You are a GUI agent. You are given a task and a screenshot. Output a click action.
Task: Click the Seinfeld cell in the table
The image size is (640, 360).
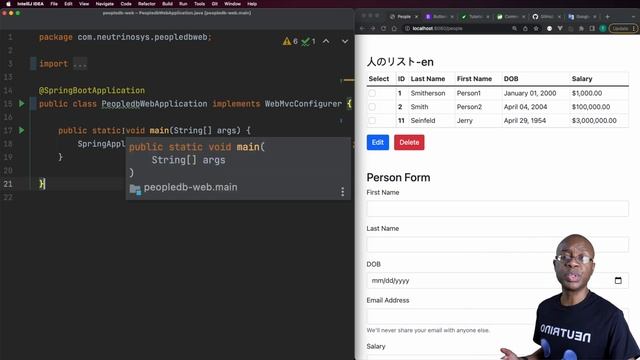[423, 121]
